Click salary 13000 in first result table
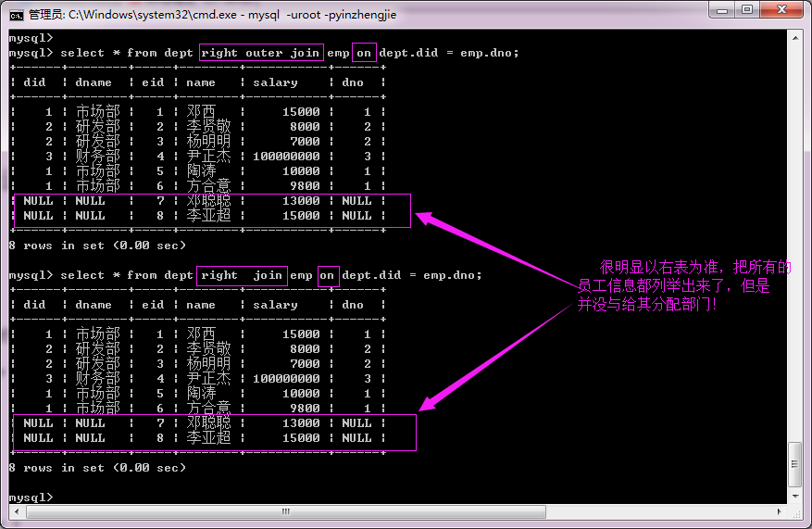This screenshot has height=529, width=812. pos(301,200)
